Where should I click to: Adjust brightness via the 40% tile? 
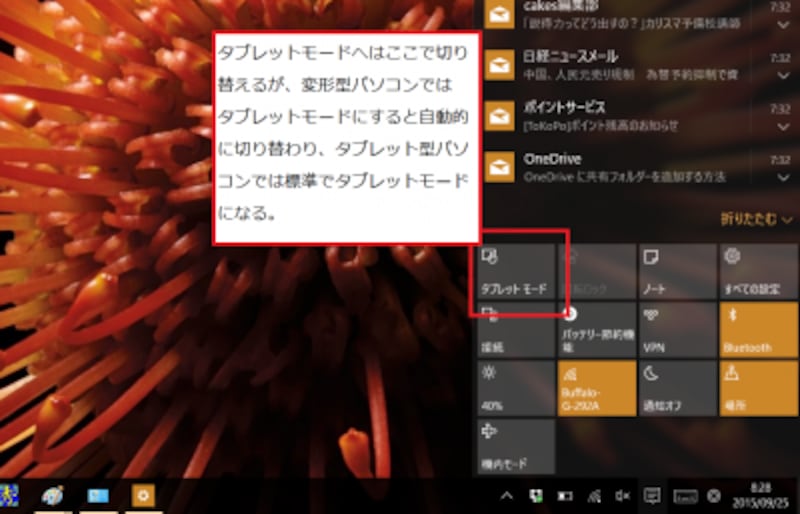click(516, 388)
